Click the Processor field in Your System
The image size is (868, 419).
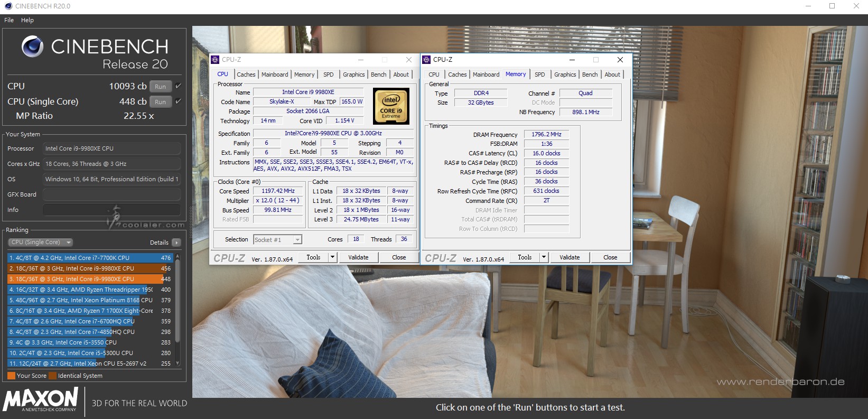(x=111, y=148)
